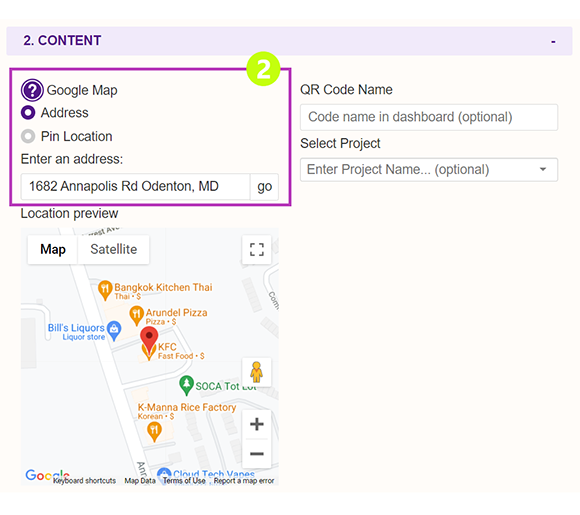
Task: Select the Address radio option
Action: [28, 112]
